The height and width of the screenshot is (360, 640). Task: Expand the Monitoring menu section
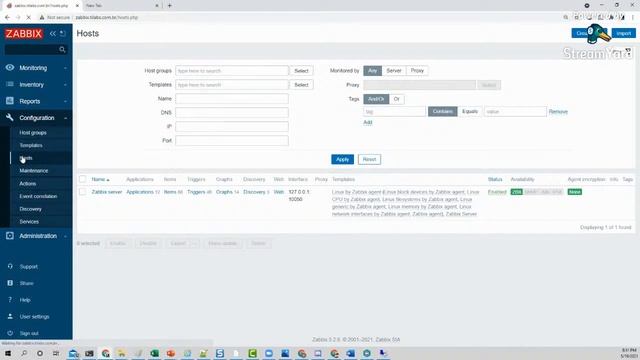(x=36, y=68)
